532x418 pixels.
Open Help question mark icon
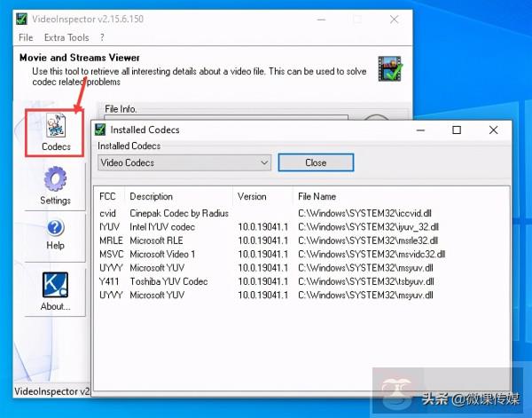tap(55, 227)
